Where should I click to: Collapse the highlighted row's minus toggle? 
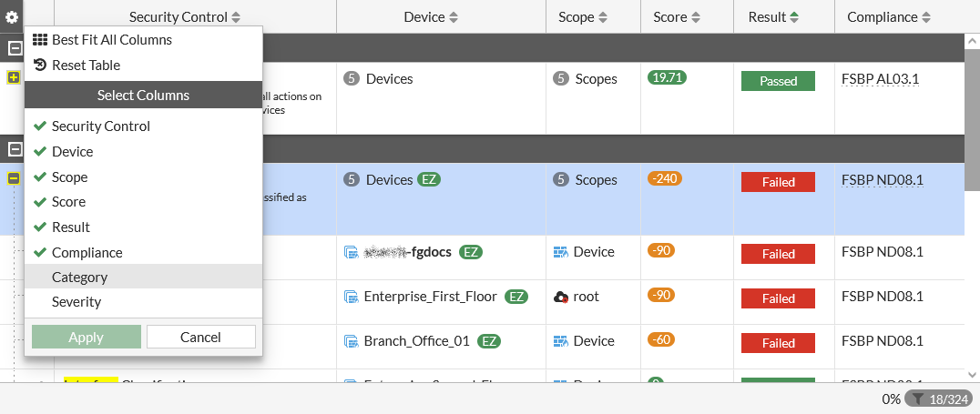tap(13, 179)
